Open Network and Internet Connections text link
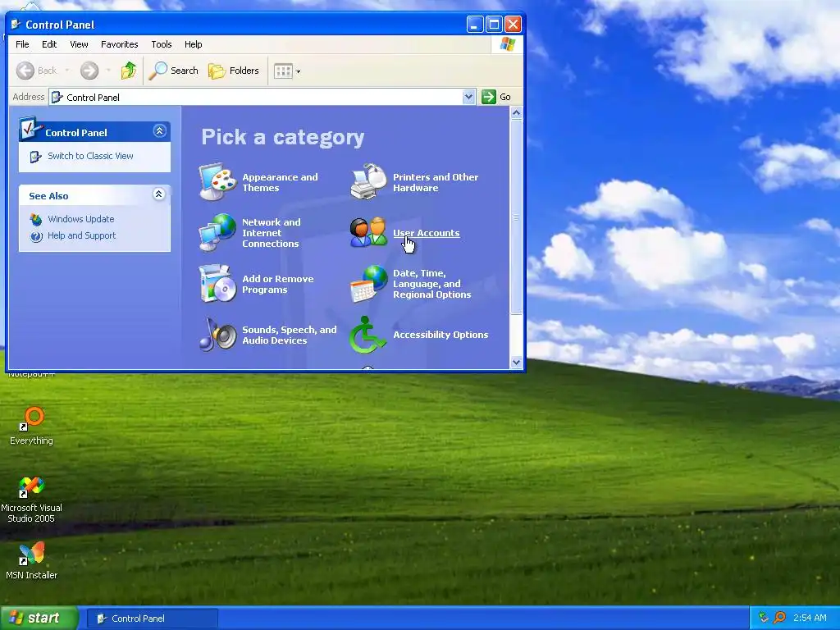Image resolution: width=840 pixels, height=630 pixels. pos(271,232)
